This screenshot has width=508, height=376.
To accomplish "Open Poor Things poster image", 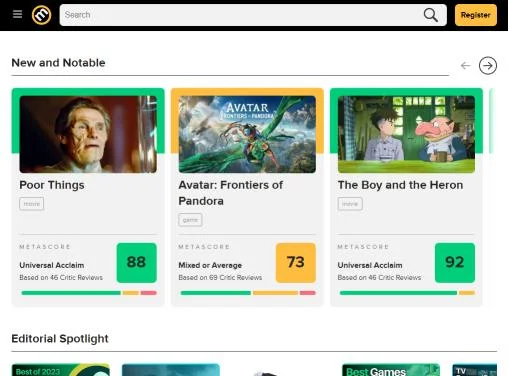I will pos(88,134).
